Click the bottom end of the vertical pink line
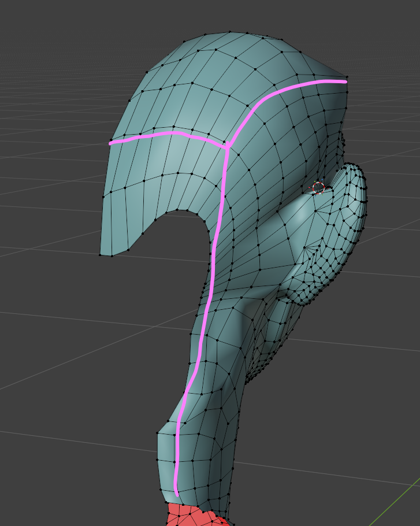The width and height of the screenshot is (420, 526). [176, 493]
